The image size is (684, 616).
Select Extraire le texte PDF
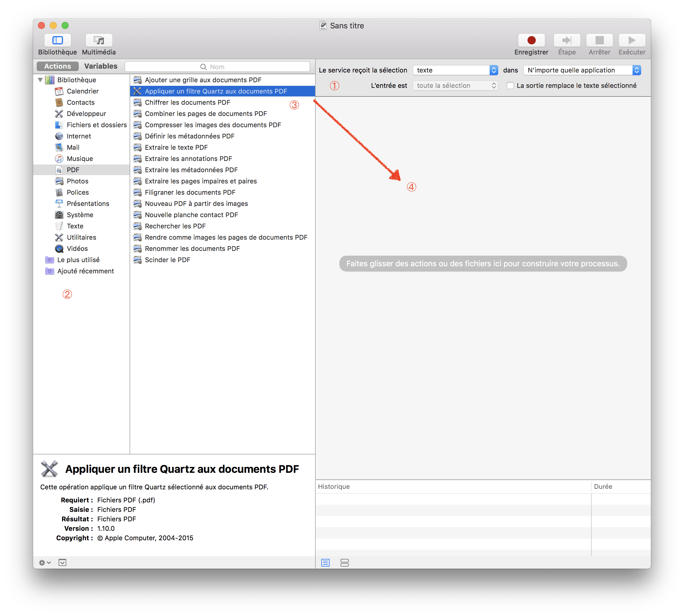pos(222,147)
